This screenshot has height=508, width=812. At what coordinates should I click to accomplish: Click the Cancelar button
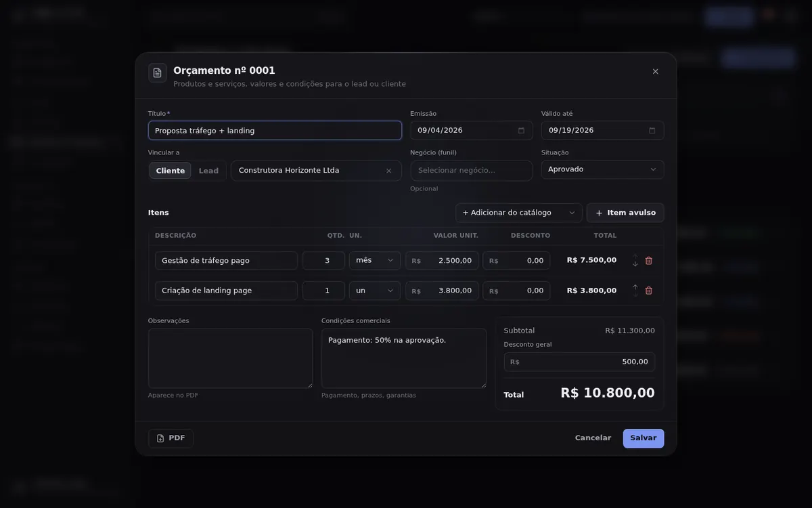pos(593,438)
